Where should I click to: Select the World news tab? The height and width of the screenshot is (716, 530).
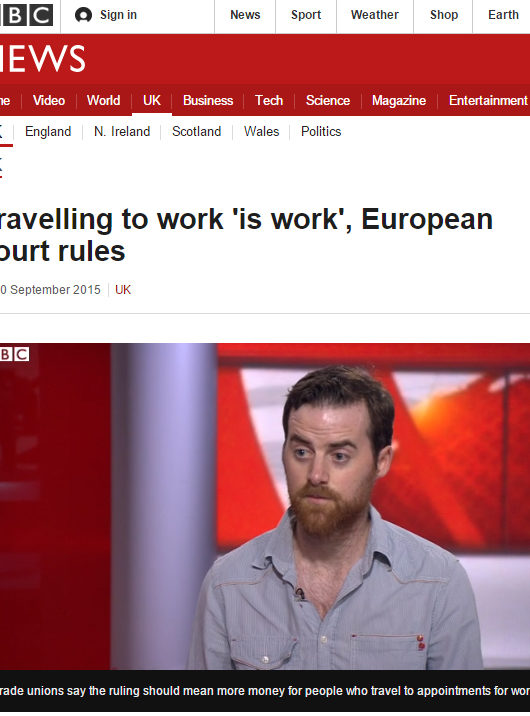click(104, 100)
